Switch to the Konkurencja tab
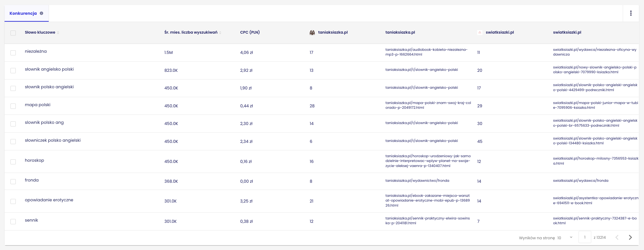Viewport: 644px width, 250px height. (x=26, y=13)
